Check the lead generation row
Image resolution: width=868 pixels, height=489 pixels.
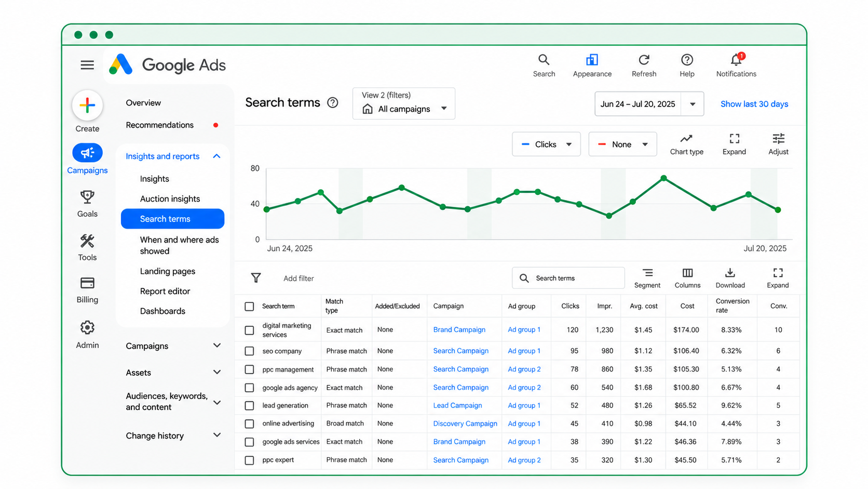[x=249, y=405]
